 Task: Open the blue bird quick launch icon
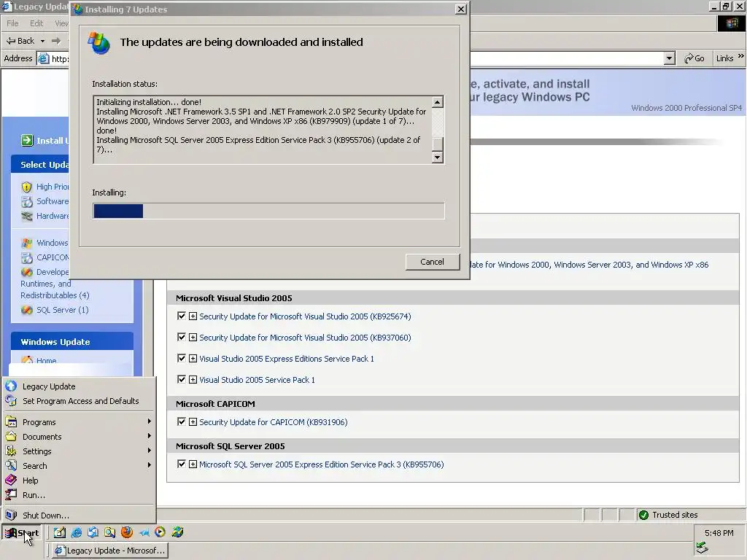[x=144, y=532]
